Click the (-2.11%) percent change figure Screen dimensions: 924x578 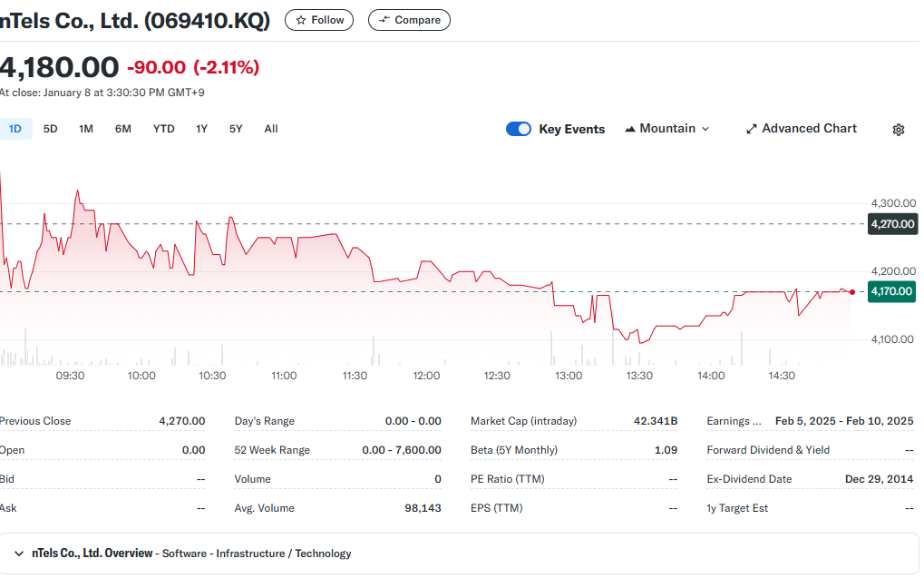pyautogui.click(x=227, y=67)
